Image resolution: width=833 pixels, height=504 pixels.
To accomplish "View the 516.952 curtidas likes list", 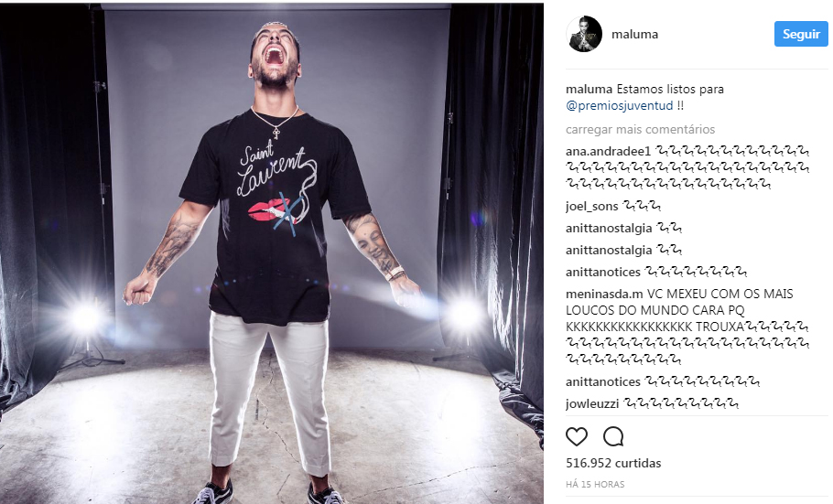I will tap(613, 463).
